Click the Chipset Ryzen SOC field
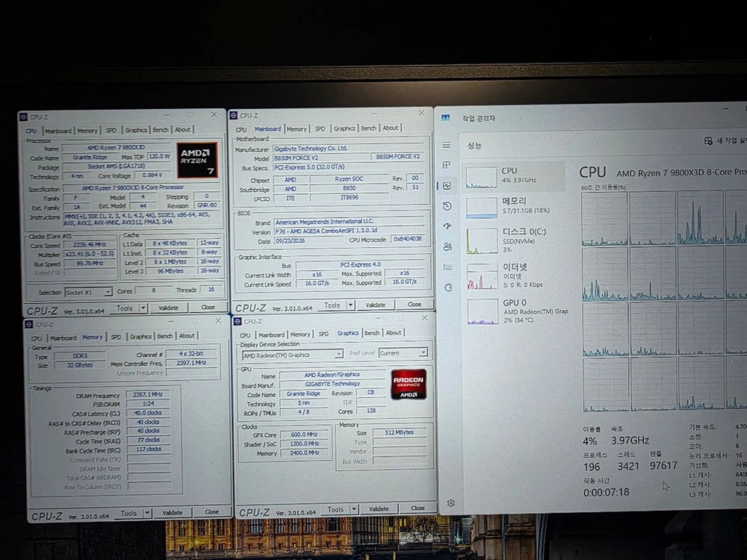 [349, 179]
